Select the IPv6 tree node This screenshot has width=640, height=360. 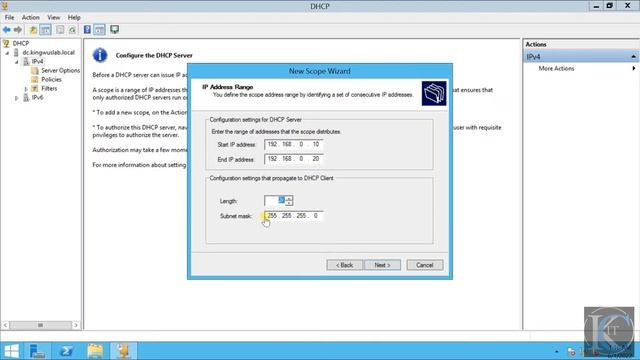(x=37, y=98)
